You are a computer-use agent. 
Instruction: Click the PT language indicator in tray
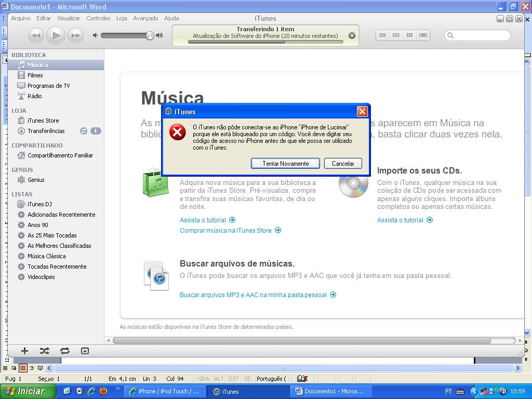448,392
